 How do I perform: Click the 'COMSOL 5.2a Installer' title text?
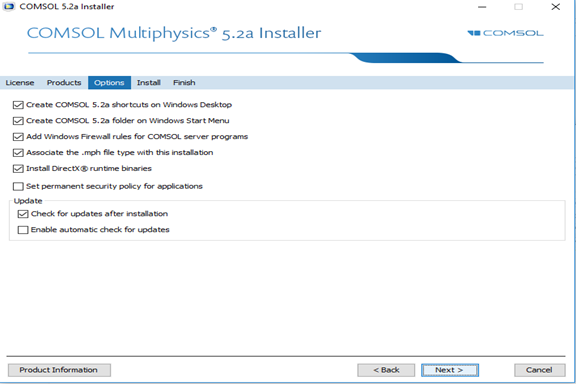pos(66,7)
